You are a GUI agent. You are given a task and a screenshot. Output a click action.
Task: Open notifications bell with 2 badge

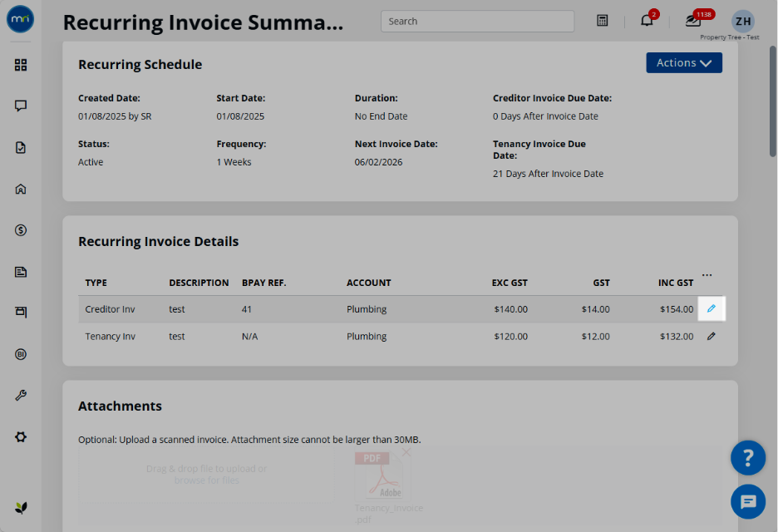647,20
